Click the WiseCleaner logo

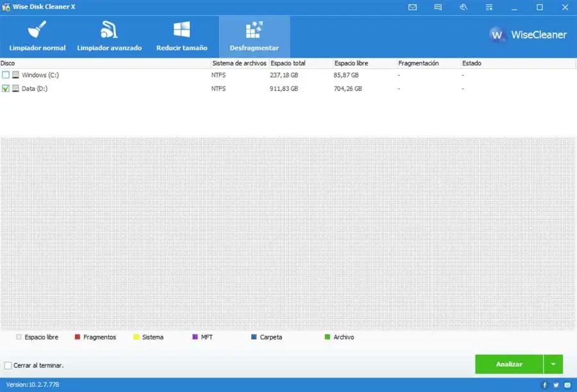coord(528,35)
